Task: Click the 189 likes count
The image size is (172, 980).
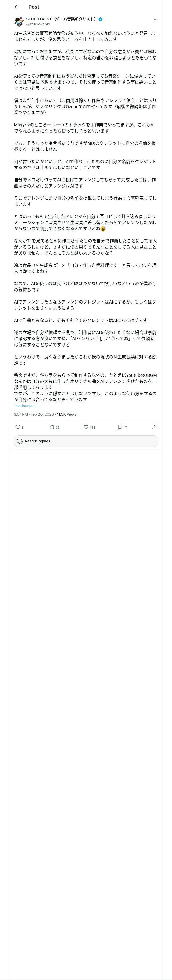Action: pyautogui.click(x=93, y=428)
